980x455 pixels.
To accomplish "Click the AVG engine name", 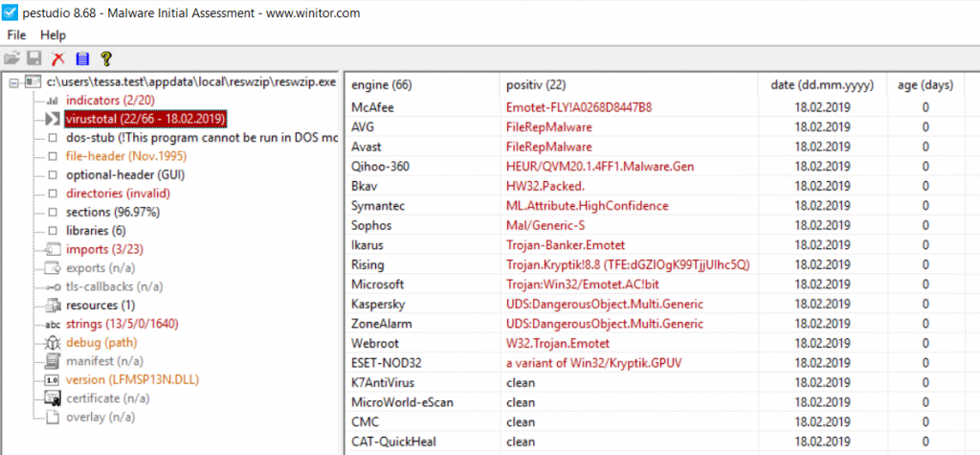I will [362, 127].
